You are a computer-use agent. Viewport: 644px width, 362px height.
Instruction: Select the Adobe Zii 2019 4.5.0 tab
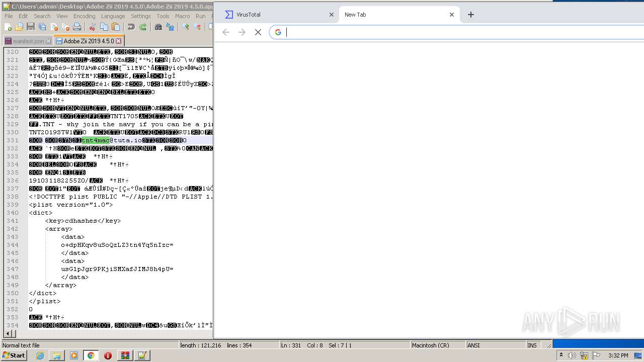tap(88, 41)
